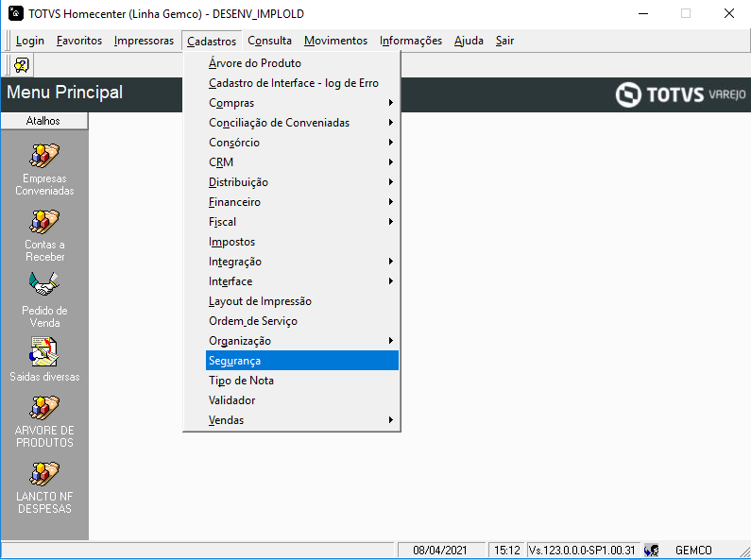Viewport: 751px width, 560px height.
Task: Click the TOTVS app icon in title bar
Action: (x=16, y=13)
